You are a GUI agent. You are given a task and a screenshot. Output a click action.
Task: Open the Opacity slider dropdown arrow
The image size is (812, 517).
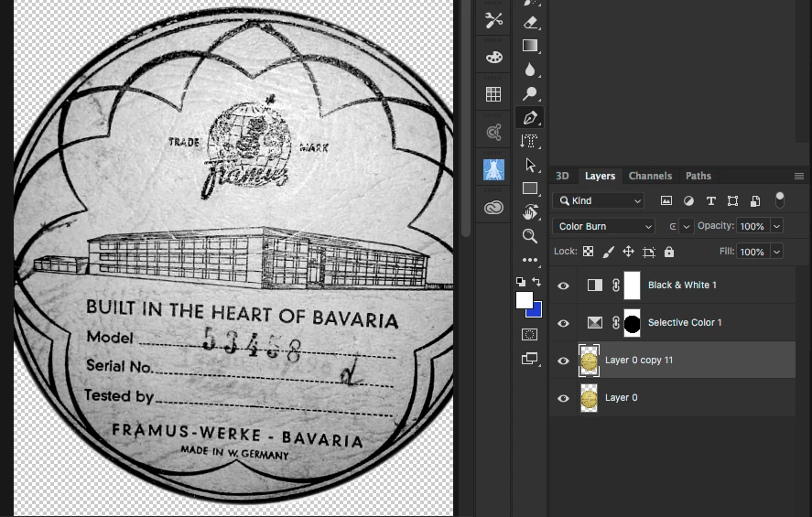pos(777,226)
